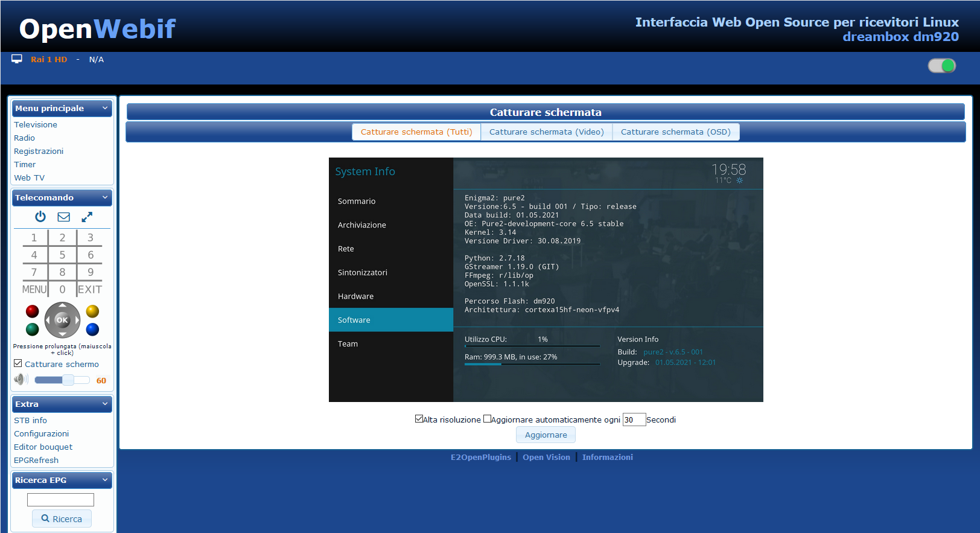The width and height of the screenshot is (980, 533).
Task: Click remote number key 9
Action: [x=91, y=272]
